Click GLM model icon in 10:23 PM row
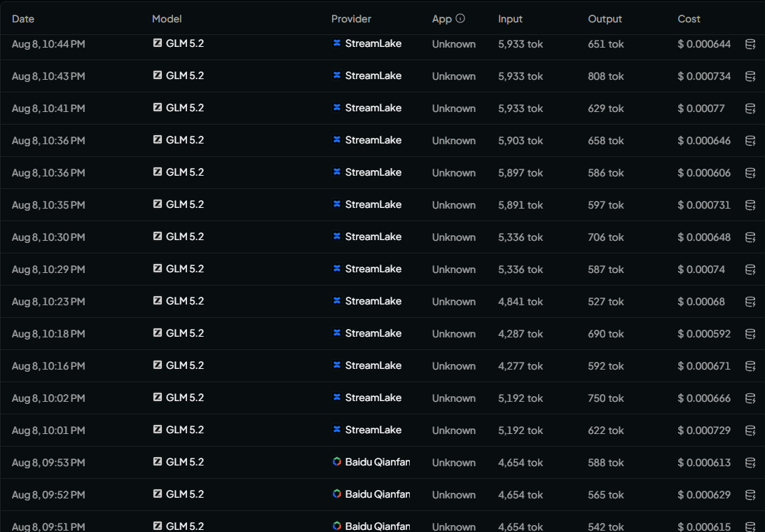This screenshot has width=765, height=532. [x=157, y=300]
